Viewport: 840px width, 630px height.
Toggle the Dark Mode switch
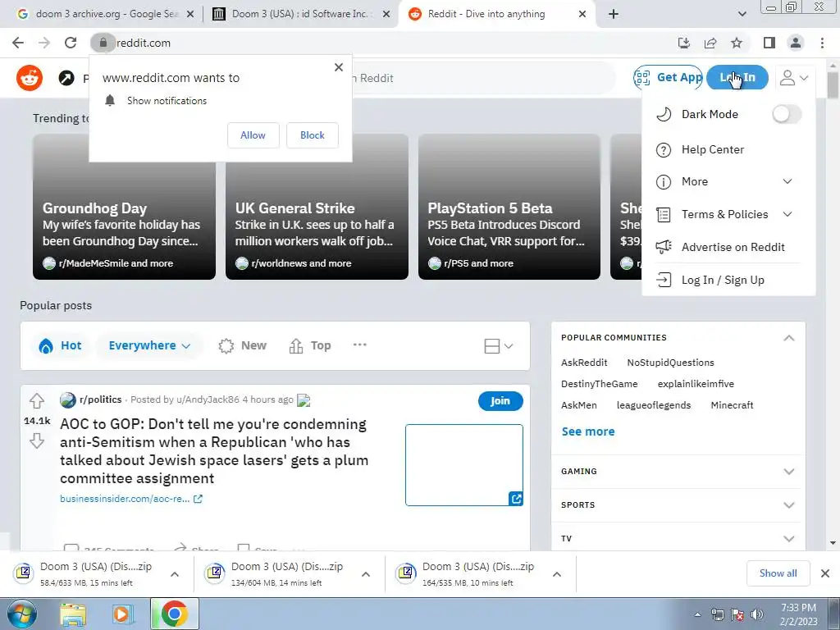(x=786, y=114)
